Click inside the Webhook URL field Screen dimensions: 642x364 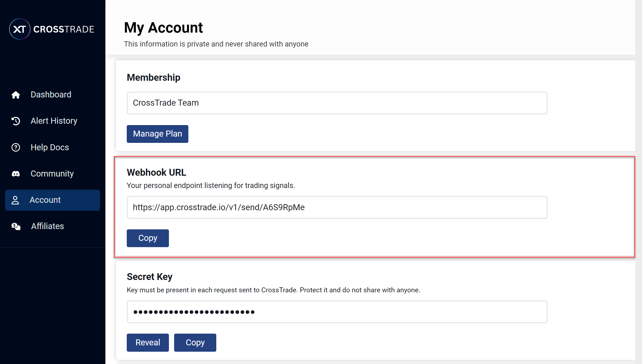(x=337, y=207)
